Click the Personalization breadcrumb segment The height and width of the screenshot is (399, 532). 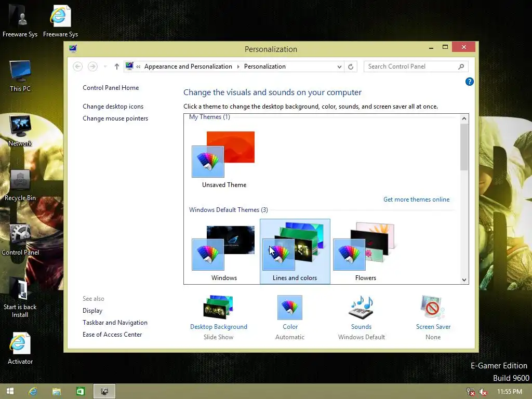click(x=264, y=66)
